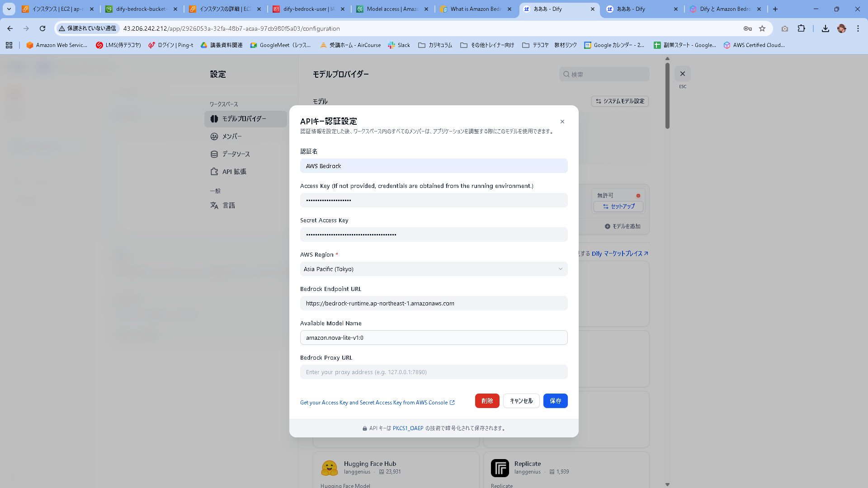This screenshot has height=488, width=868.
Task: Expand the その他トレイナー向け bookmarks folder
Action: point(487,45)
